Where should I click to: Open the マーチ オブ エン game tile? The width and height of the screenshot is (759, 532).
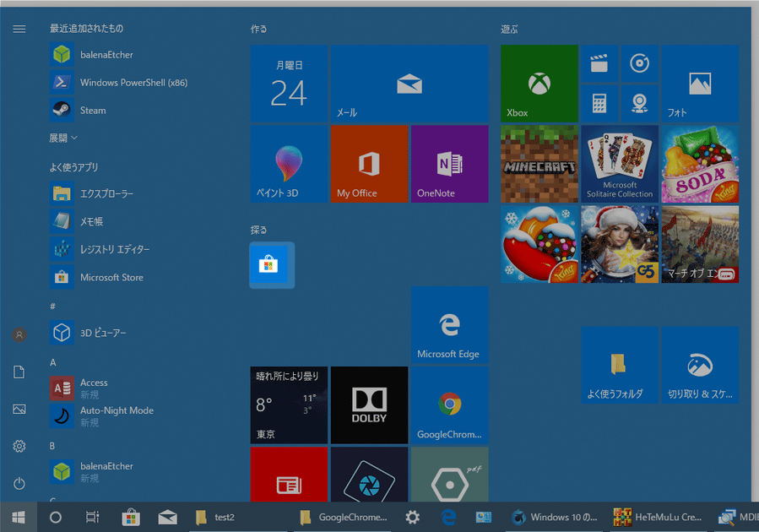[x=700, y=244]
